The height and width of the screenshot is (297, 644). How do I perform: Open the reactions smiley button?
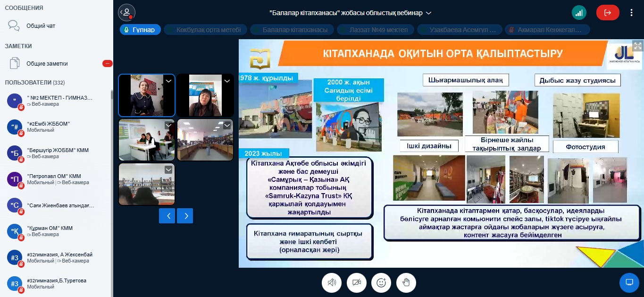tap(381, 282)
